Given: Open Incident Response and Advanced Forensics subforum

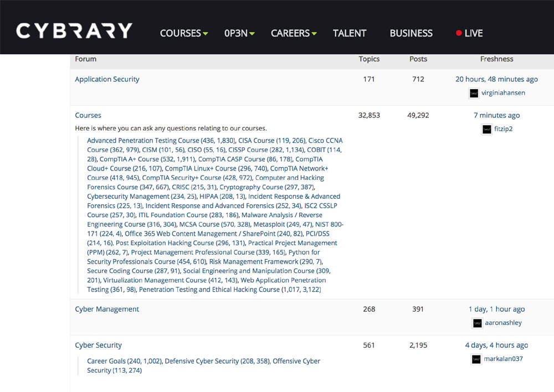Looking at the screenshot, I should pyautogui.click(x=223, y=205).
